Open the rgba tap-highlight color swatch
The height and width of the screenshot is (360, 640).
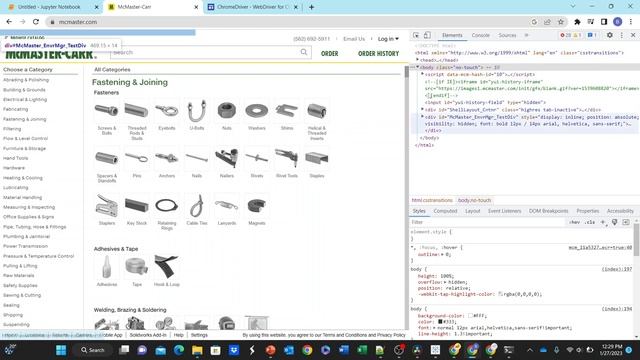tap(500, 294)
